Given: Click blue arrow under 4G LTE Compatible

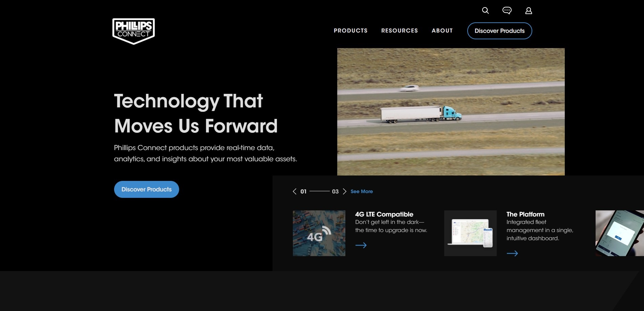Looking at the screenshot, I should (361, 245).
